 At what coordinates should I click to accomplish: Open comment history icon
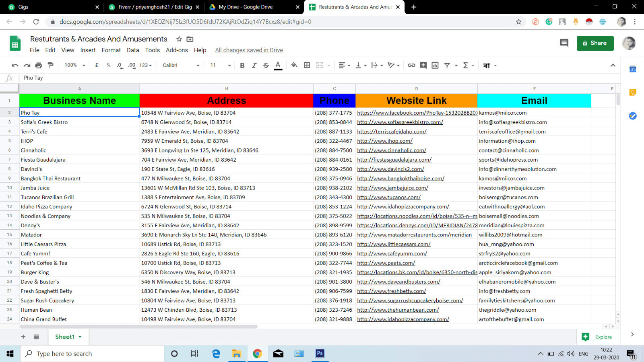tap(564, 43)
